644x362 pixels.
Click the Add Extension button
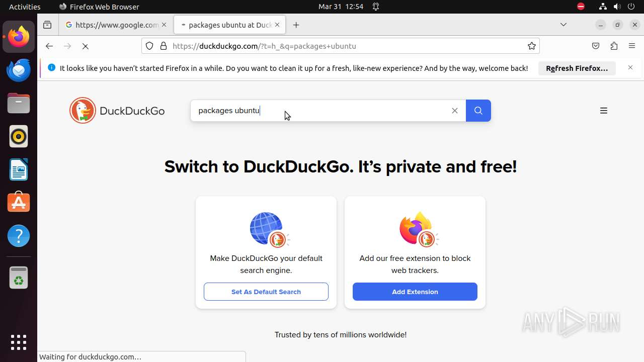(x=415, y=292)
